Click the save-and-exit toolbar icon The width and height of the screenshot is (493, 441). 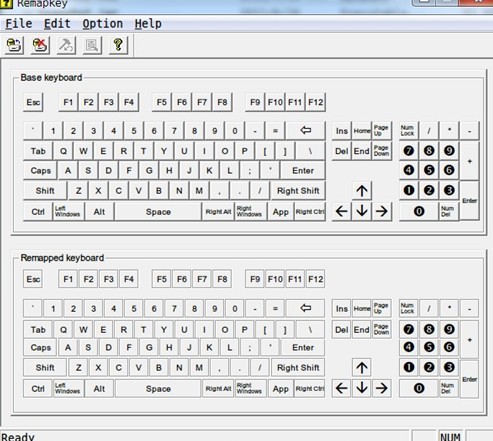pos(14,45)
